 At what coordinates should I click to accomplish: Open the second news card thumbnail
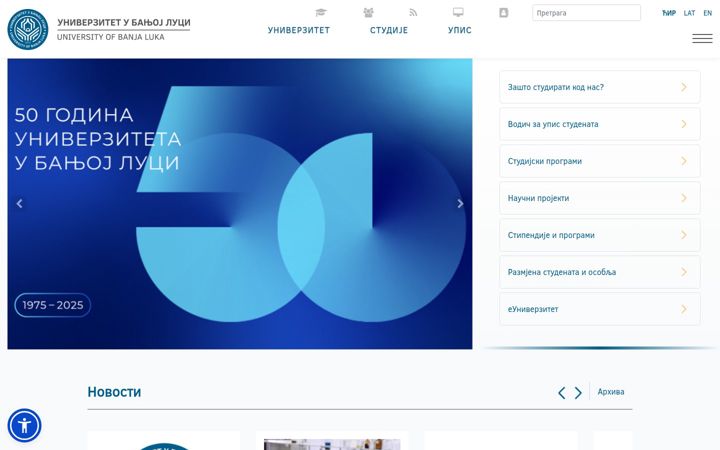tap(332, 444)
